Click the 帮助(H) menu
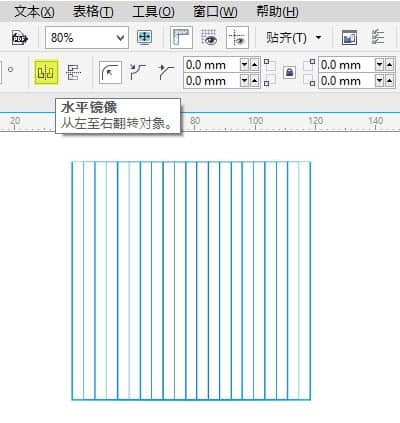Screen dimensions: 400x423 click(x=277, y=12)
